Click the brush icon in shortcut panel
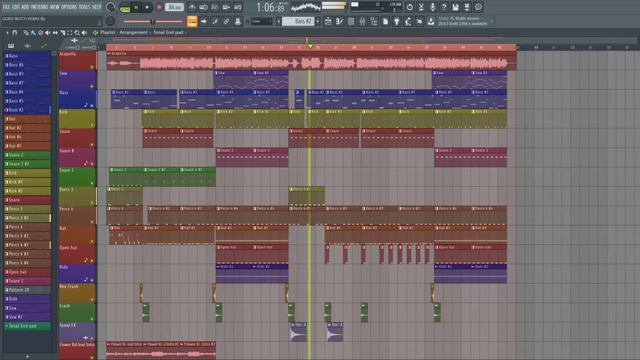 (215, 21)
